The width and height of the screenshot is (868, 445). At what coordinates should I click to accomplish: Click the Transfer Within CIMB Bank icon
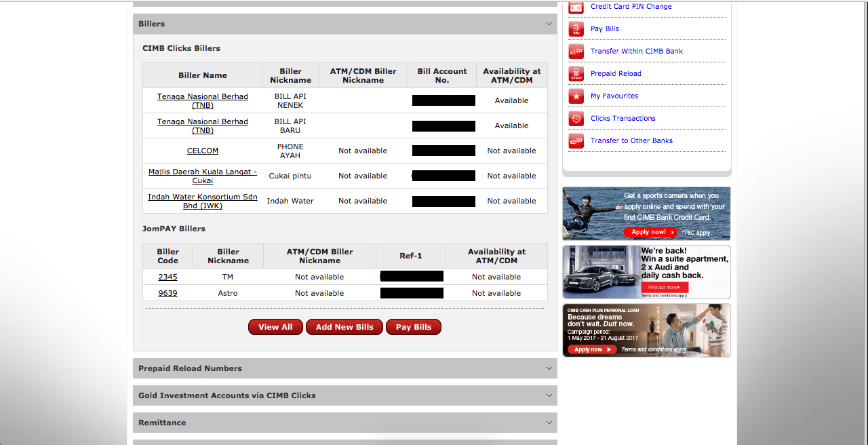pyautogui.click(x=576, y=51)
